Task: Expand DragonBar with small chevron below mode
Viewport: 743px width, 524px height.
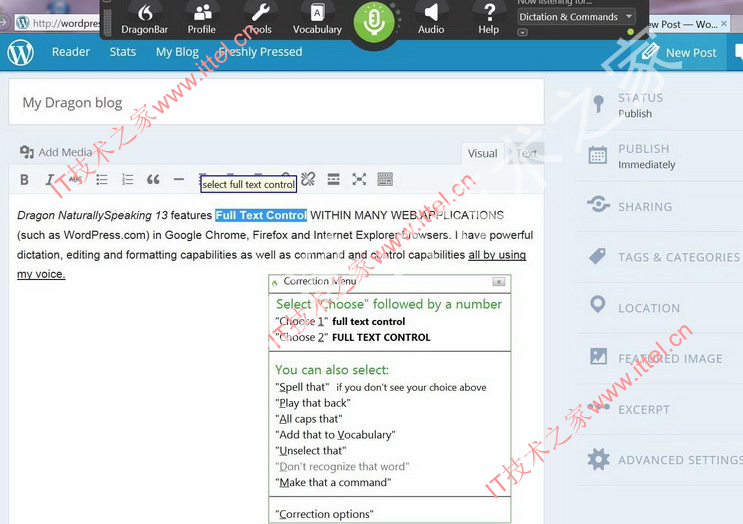Action: tap(522, 32)
